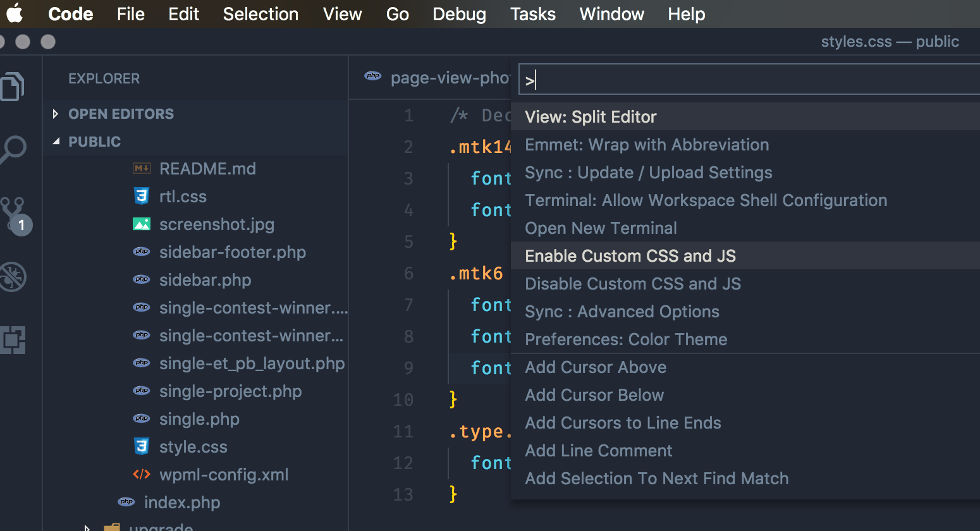
Task: Open screenshot.jpg file
Action: click(x=217, y=224)
